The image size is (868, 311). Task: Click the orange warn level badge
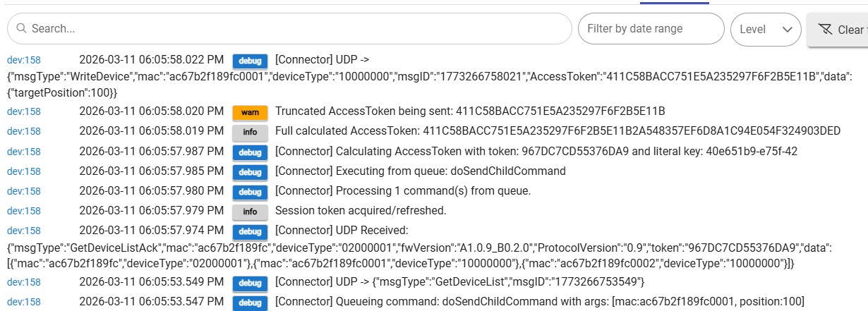250,111
